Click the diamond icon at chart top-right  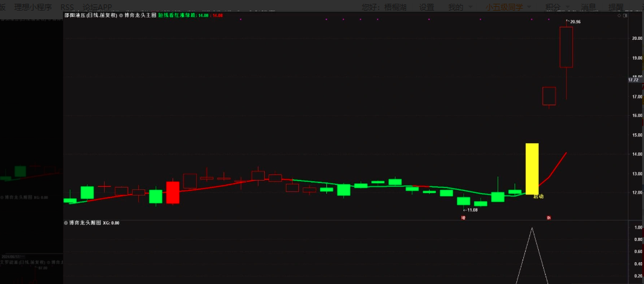coord(618,16)
